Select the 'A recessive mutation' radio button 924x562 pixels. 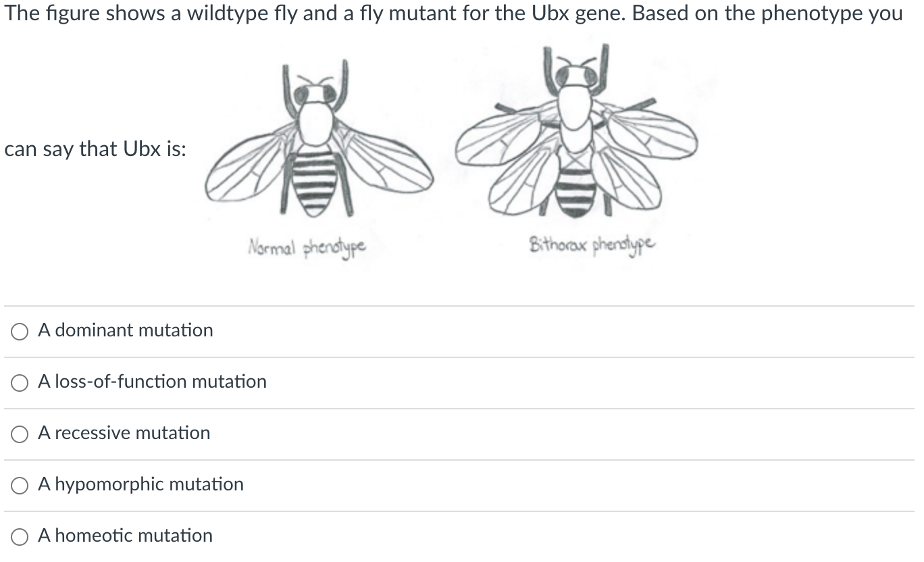(20, 434)
